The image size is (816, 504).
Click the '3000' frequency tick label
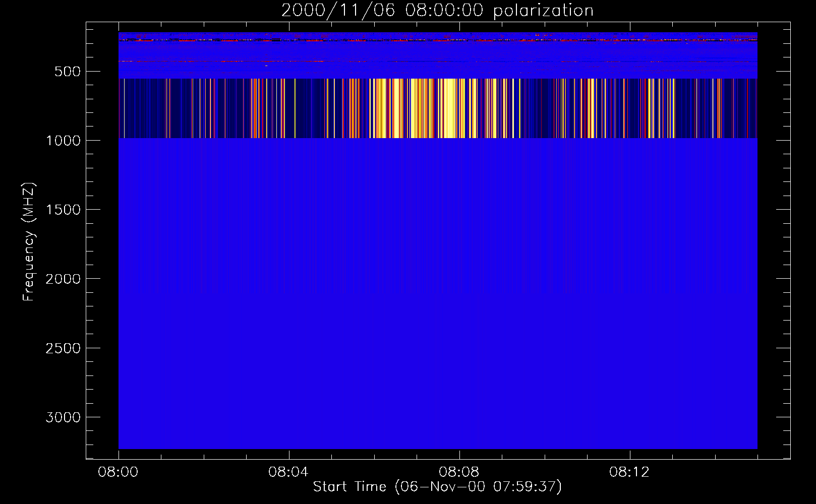[63, 417]
